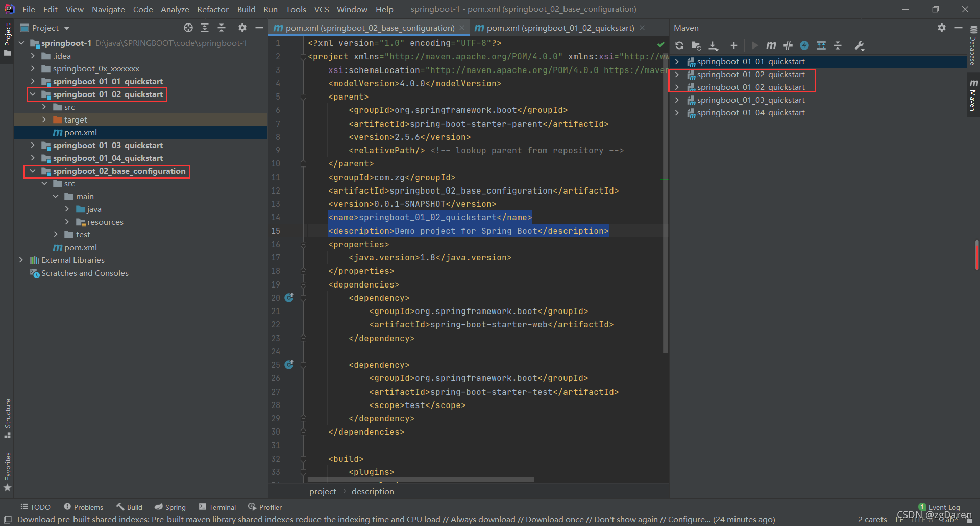
Task: Download sources and documentation icon
Action: click(x=713, y=46)
